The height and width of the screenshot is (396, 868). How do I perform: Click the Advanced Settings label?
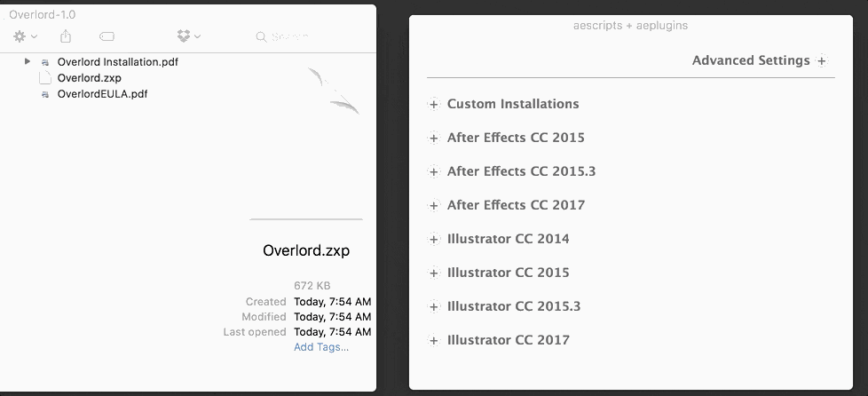pyautogui.click(x=751, y=60)
